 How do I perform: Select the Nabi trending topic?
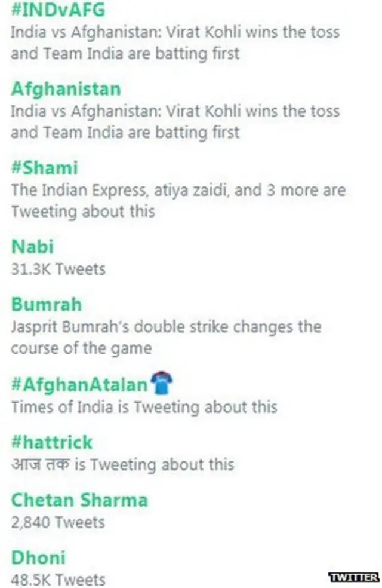coord(32,246)
